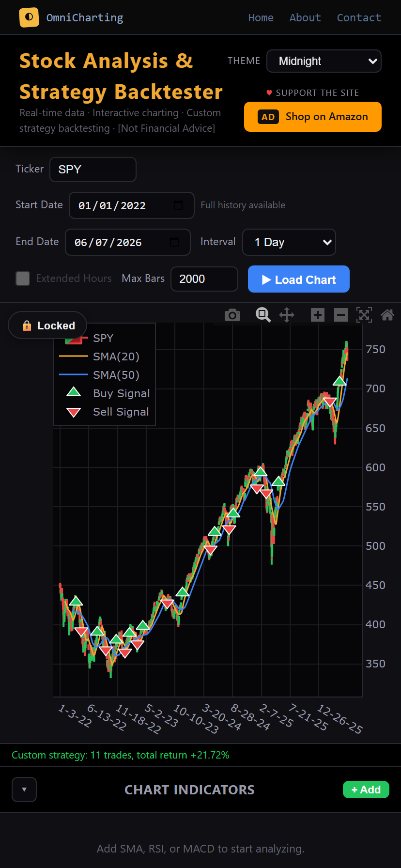Screen dimensions: 401x868
Task: Click the Stock Analysis & Strategy Backtester title
Action: point(121,77)
